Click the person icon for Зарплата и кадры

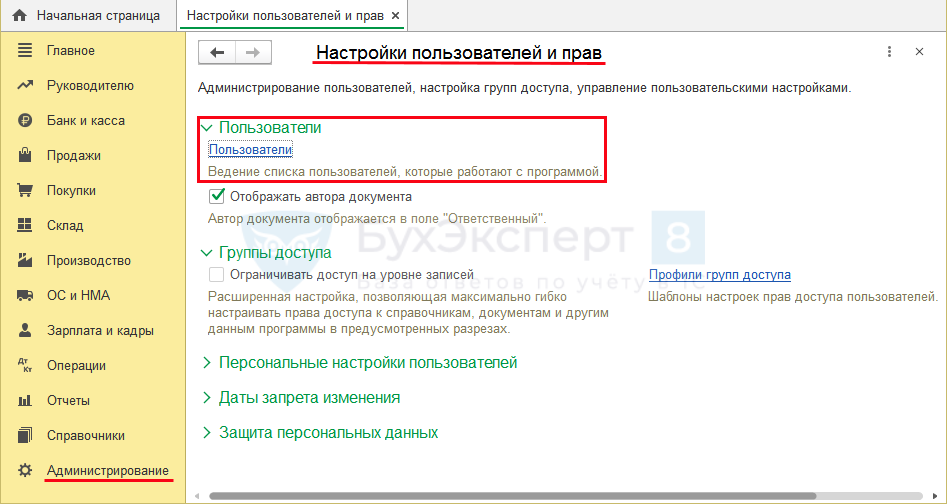(x=25, y=331)
